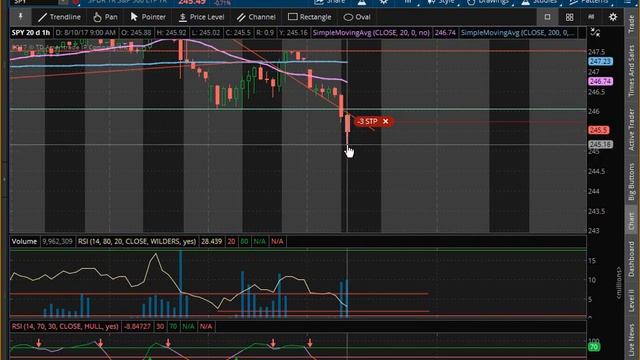Open the Active Trader sidebar tab

(x=631, y=130)
